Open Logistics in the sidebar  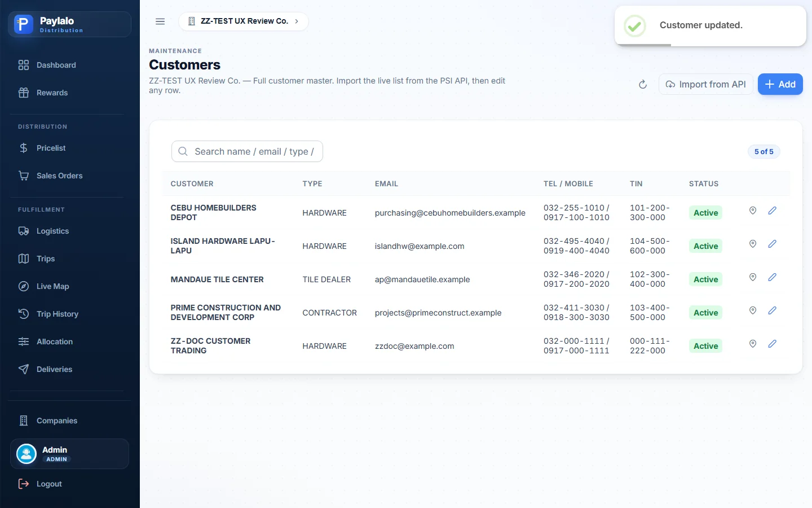click(x=70, y=231)
